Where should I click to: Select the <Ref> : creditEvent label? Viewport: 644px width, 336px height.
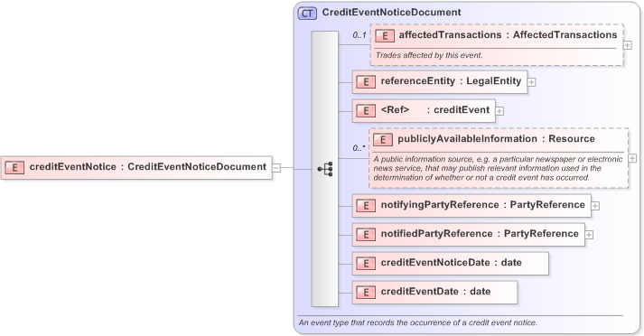tap(435, 109)
